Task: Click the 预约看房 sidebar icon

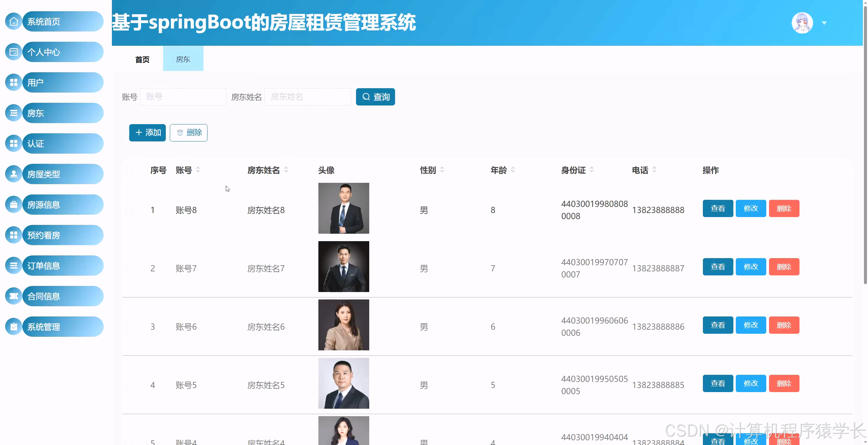Action: 14,235
